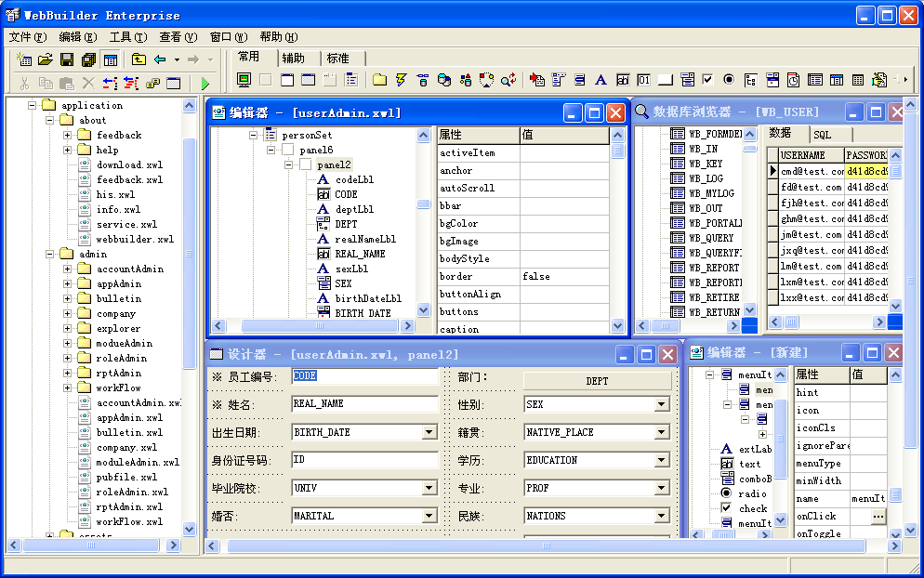Select the grid table component icon
Image resolution: width=924 pixels, height=578 pixels.
pos(858,80)
